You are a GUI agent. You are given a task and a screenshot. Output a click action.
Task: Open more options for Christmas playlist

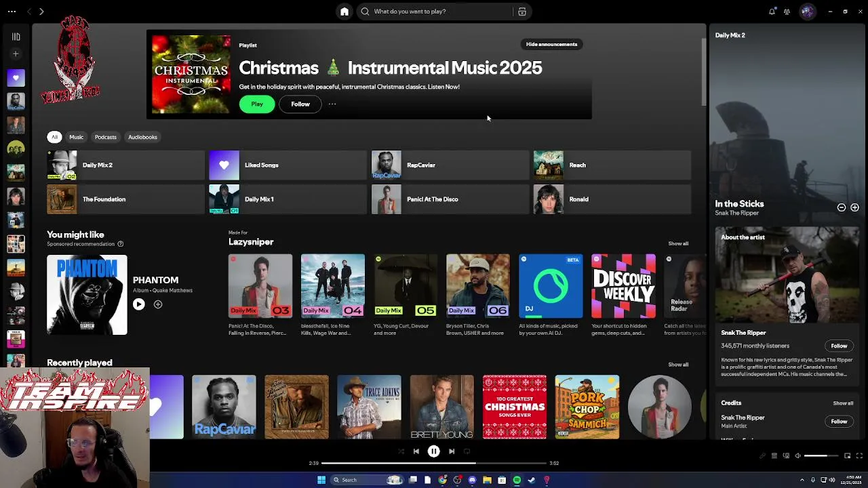coord(332,104)
